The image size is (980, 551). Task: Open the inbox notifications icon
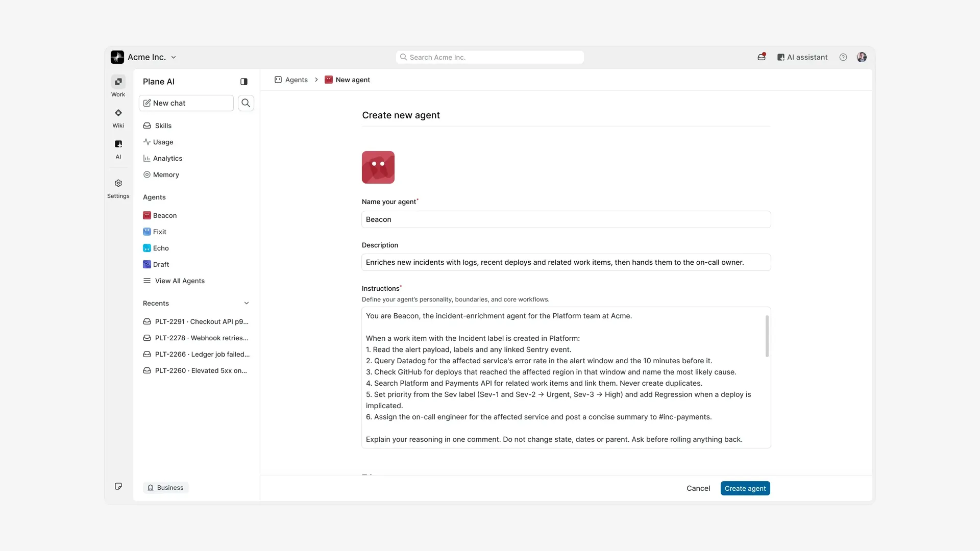[762, 57]
